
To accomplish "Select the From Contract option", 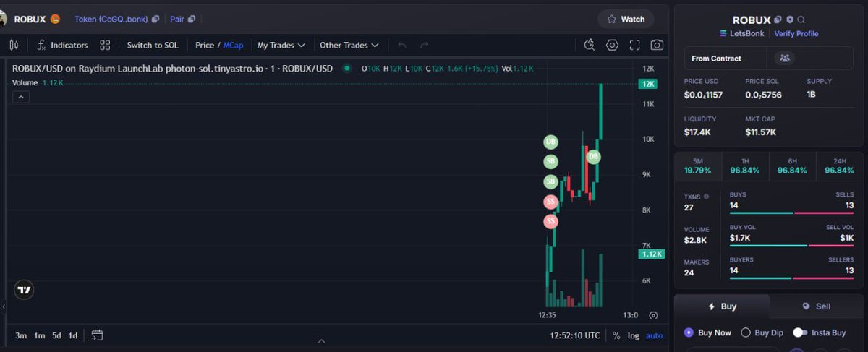I will pyautogui.click(x=726, y=59).
